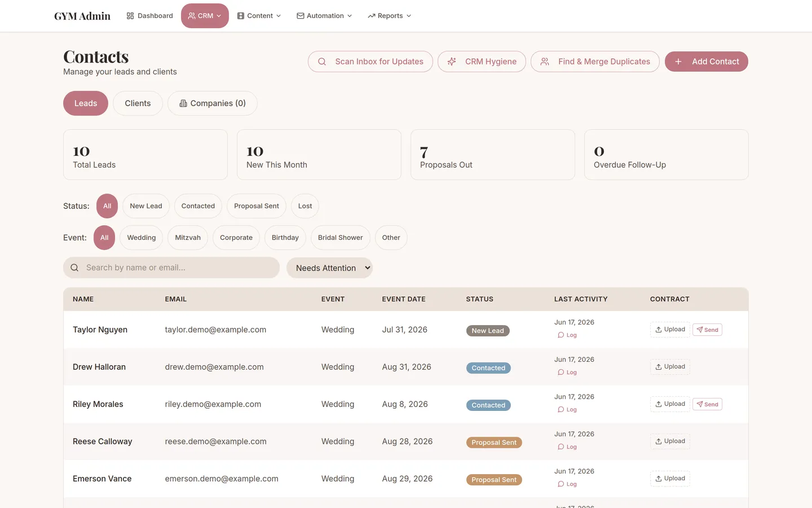Open the Companies (0) tab
This screenshot has width=812, height=508.
tap(213, 103)
